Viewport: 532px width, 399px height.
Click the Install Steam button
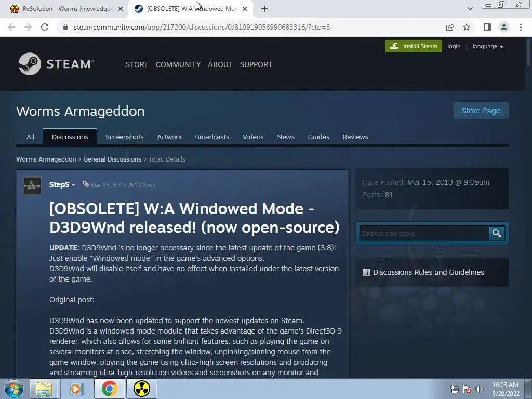coord(413,46)
